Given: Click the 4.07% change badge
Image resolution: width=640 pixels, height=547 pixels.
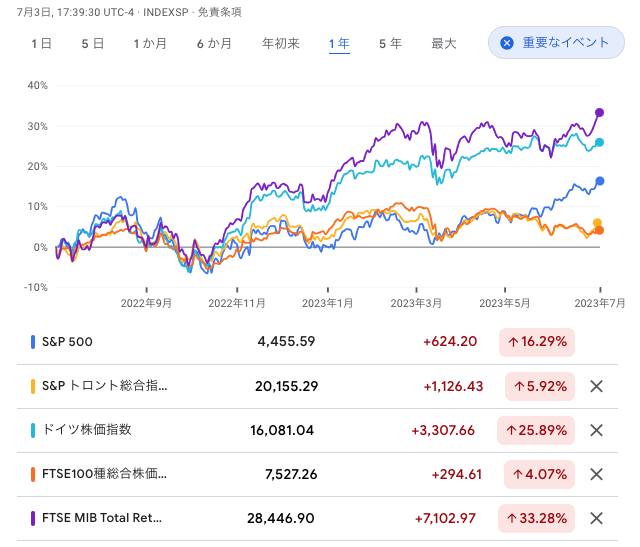Looking at the screenshot, I should (539, 474).
